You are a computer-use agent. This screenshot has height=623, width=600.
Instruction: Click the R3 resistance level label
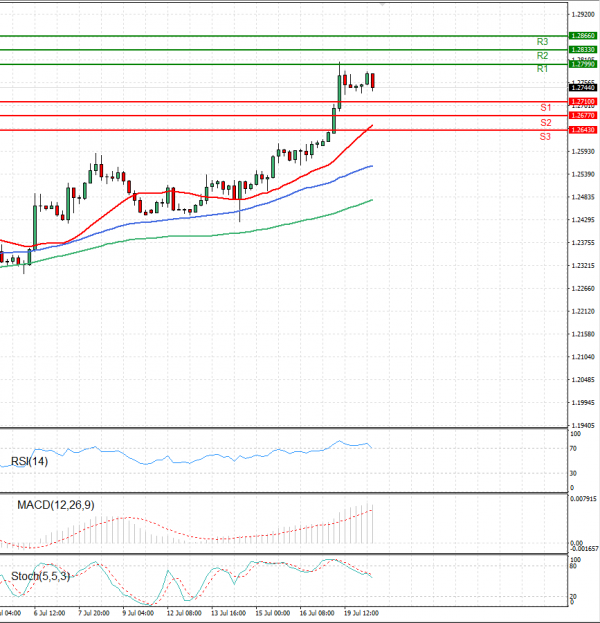point(542,42)
